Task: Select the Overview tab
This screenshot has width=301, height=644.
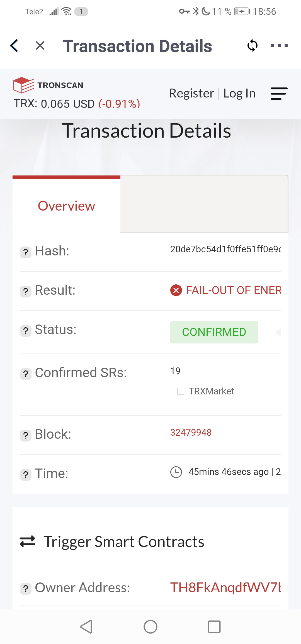Action: pos(66,205)
